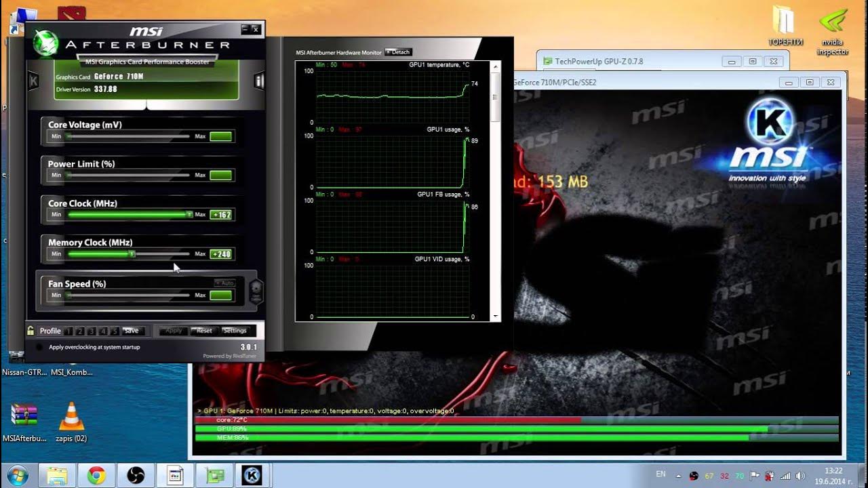Click the MSI_Komb... desktop label

point(72,372)
